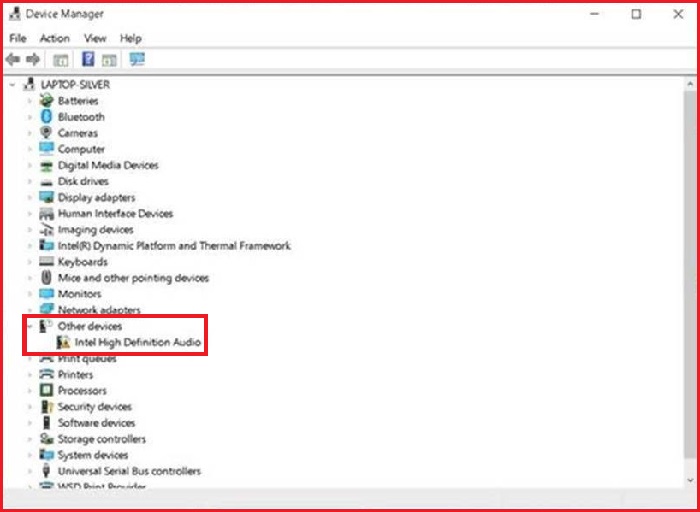The image size is (700, 512).
Task: Select the Software devices label
Action: [x=96, y=423]
